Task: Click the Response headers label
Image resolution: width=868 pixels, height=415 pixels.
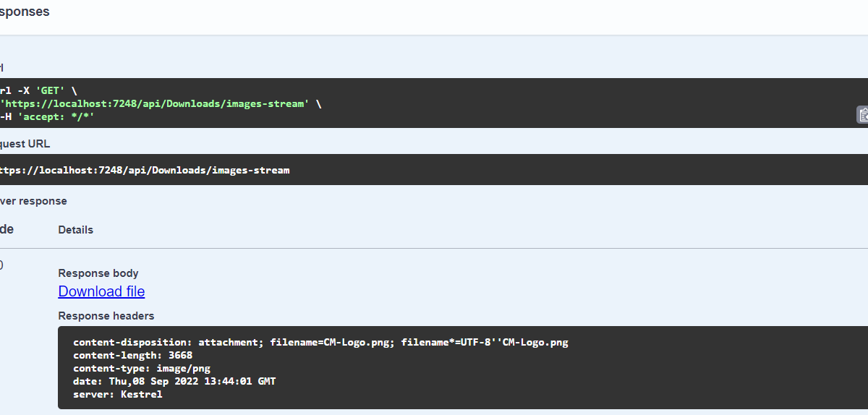Action: pos(106,316)
